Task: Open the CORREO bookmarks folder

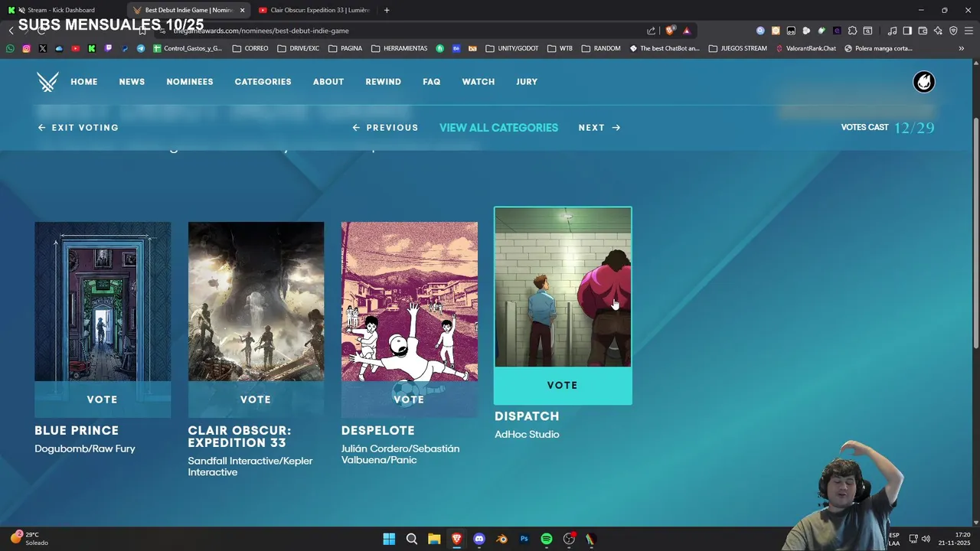Action: (250, 48)
